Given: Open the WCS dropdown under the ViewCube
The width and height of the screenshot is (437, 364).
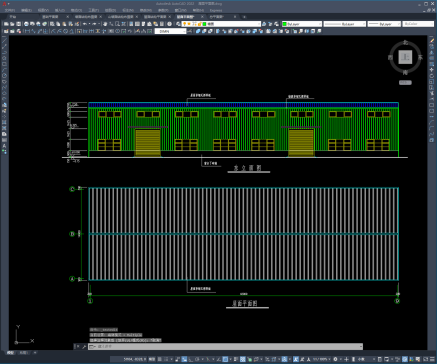Looking at the screenshot, I should [405, 83].
